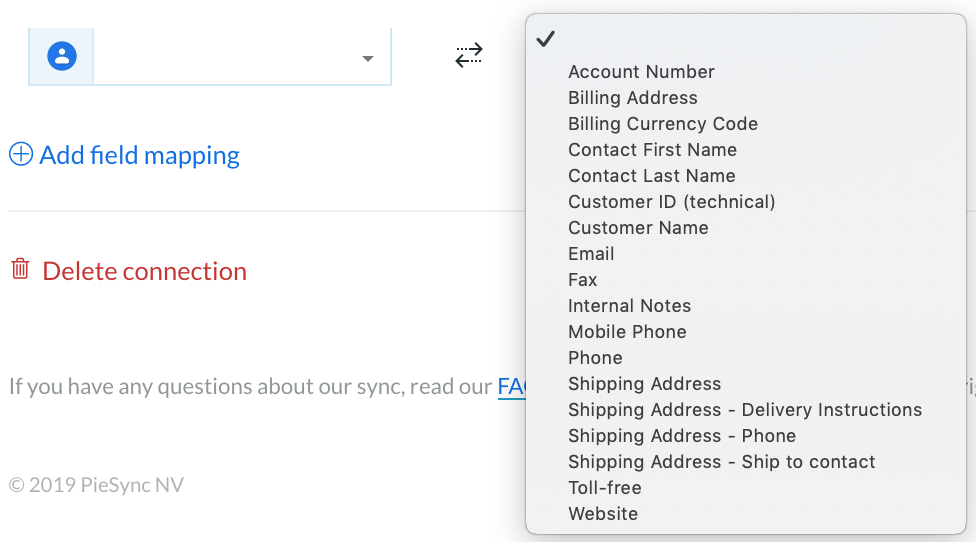Choose Internal Notes option

[629, 306]
